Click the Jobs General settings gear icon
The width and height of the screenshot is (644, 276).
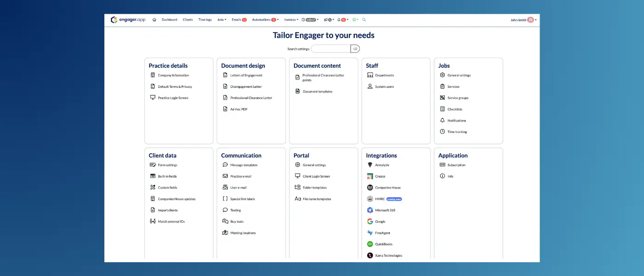tap(443, 75)
